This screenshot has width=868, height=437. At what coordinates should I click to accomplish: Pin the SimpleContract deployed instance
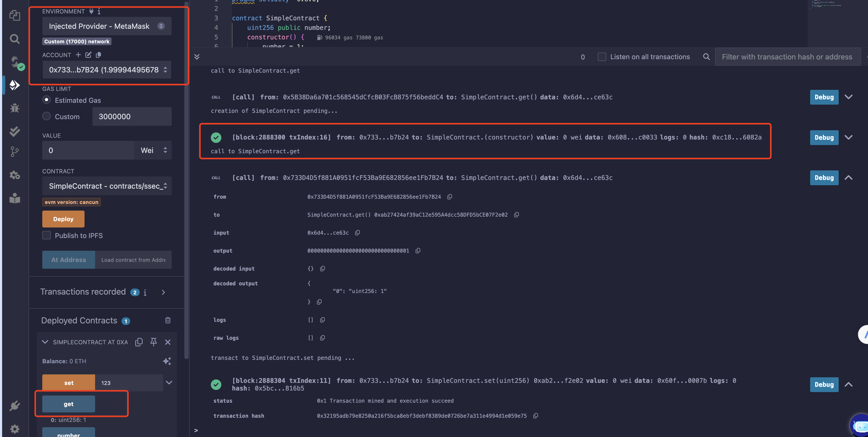[153, 342]
